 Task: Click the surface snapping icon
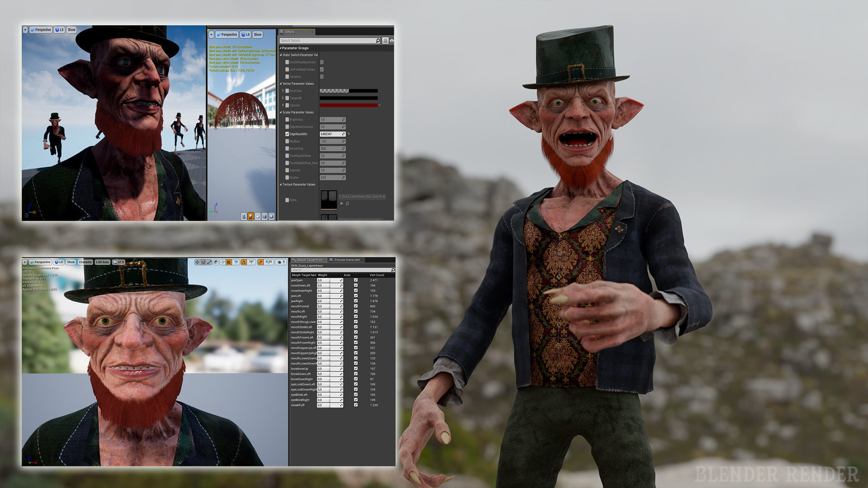223,262
